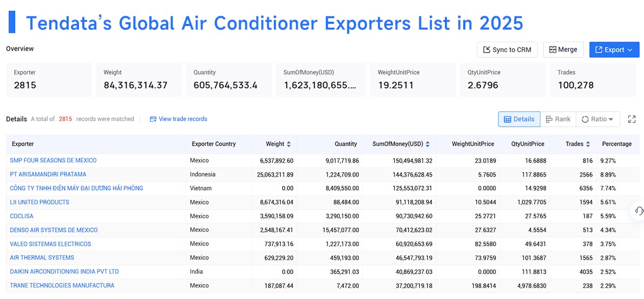Open DENSO AIR SYSTEMS DE MEXICO link
The height and width of the screenshot is (299, 644).
click(54, 230)
